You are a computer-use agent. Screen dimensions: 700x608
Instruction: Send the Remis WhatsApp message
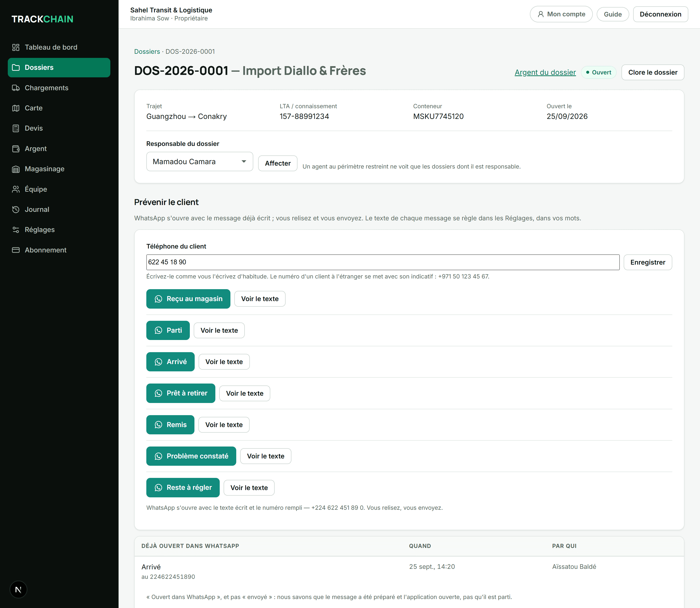170,425
